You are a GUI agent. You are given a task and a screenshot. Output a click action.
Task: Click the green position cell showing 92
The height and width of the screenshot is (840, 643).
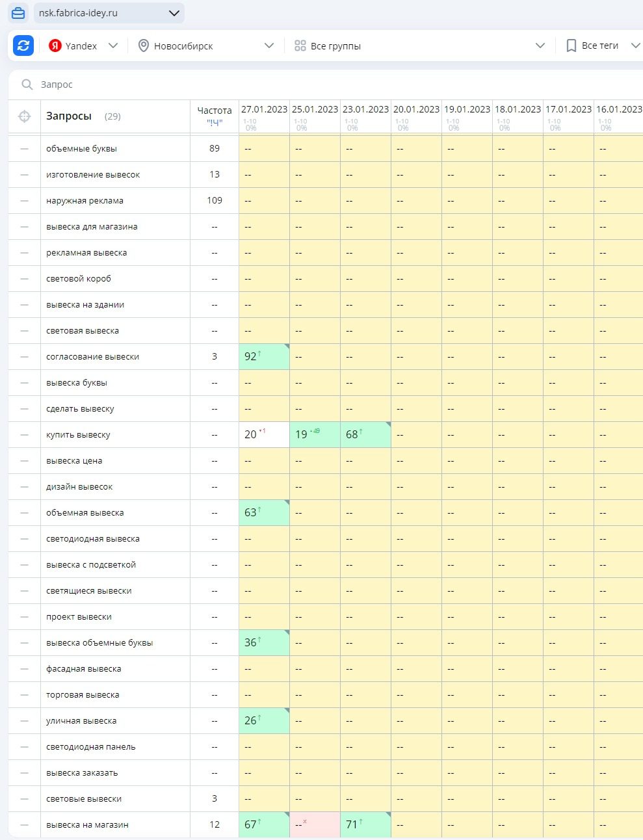click(263, 357)
